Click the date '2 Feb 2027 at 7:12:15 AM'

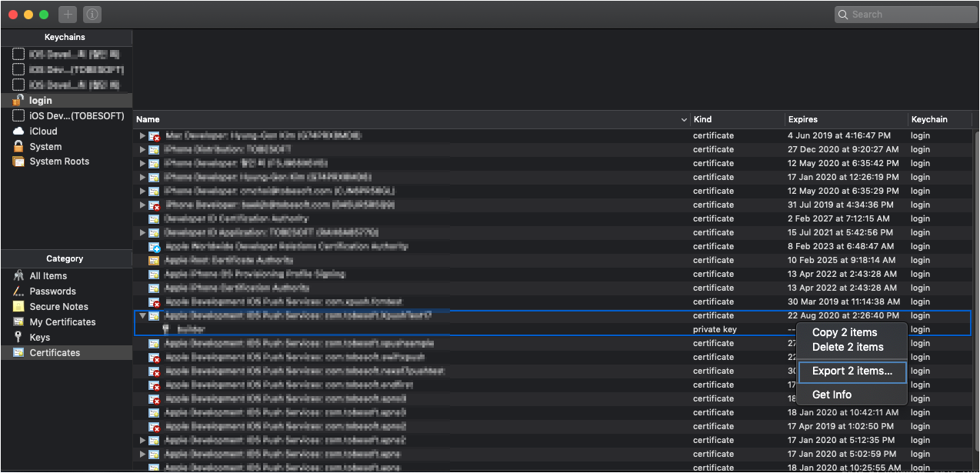838,218
